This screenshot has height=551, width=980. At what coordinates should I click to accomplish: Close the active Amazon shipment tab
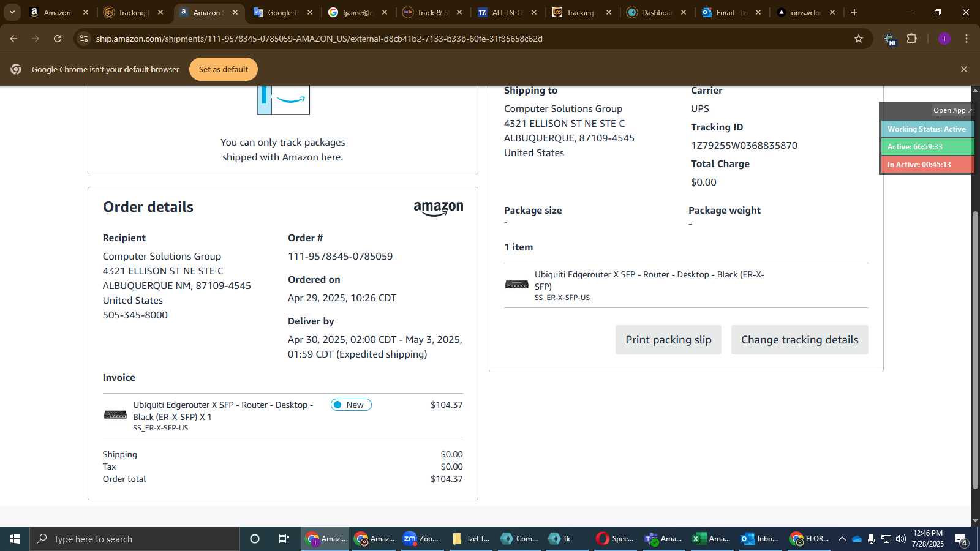235,12
